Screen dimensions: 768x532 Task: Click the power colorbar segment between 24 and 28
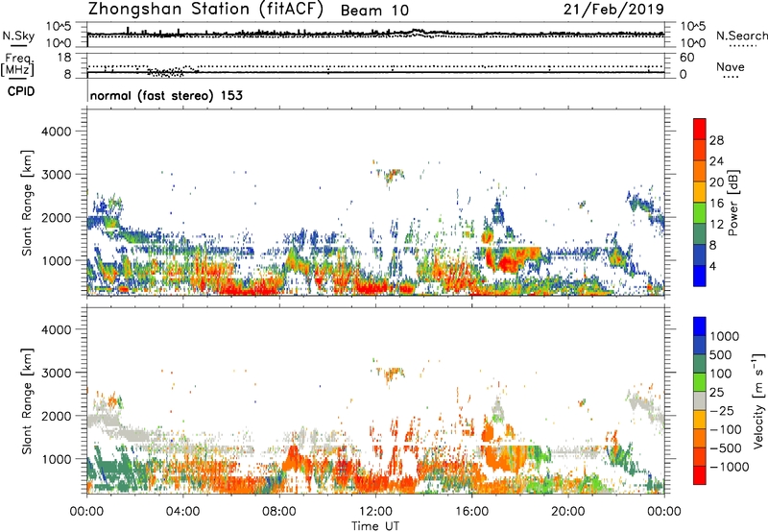coord(700,150)
